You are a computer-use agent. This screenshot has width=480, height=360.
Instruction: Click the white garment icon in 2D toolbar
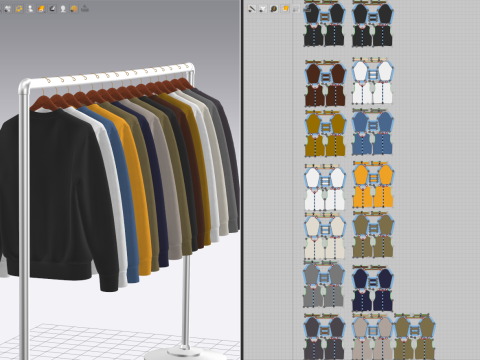[263, 9]
